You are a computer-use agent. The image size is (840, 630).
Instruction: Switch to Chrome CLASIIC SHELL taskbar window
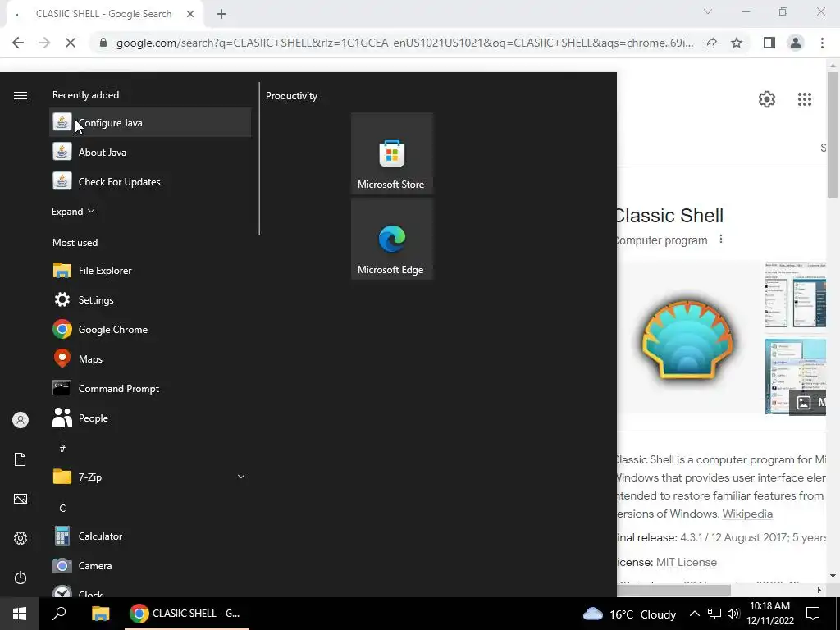coord(186,614)
